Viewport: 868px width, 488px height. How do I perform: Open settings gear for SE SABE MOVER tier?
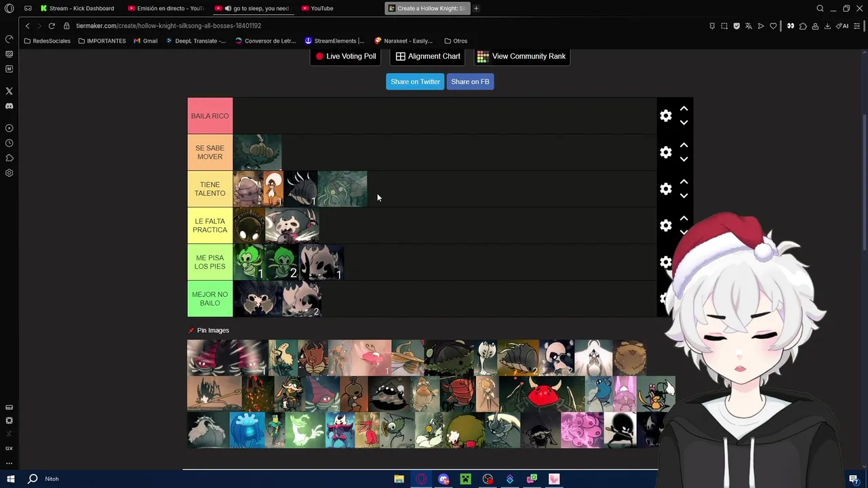pos(666,152)
